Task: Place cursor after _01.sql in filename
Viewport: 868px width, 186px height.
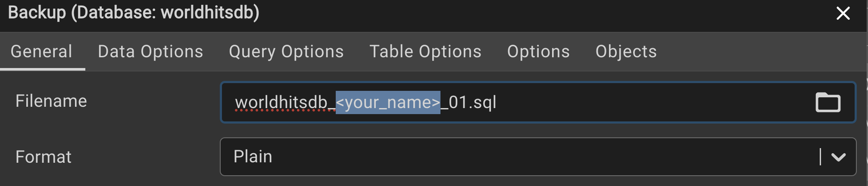Action: tap(497, 102)
